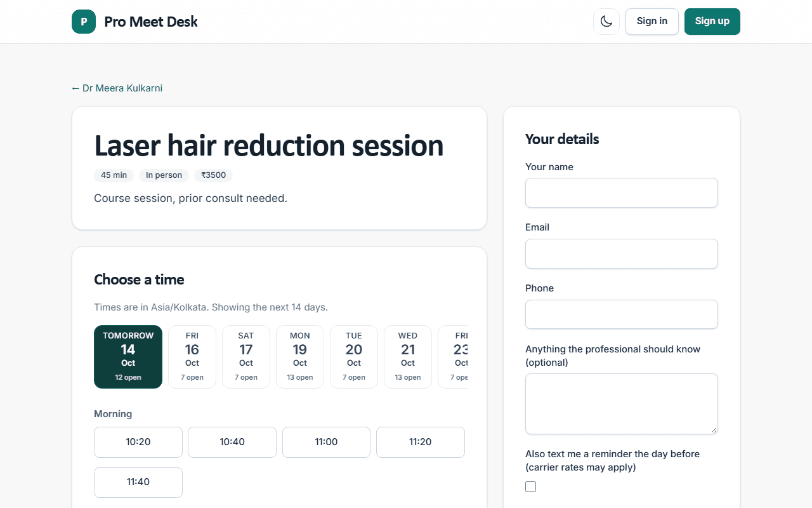Go back to Dr Meera Kulkarni
This screenshot has height=508, width=812.
(x=117, y=88)
